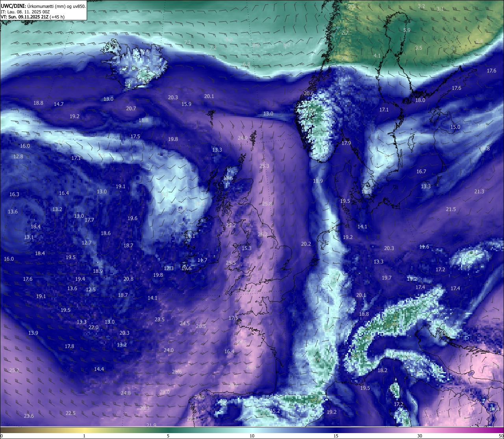The height and width of the screenshot is (439, 504).
Task: Click the '20.6' value near Norway
Action: [x=309, y=93]
